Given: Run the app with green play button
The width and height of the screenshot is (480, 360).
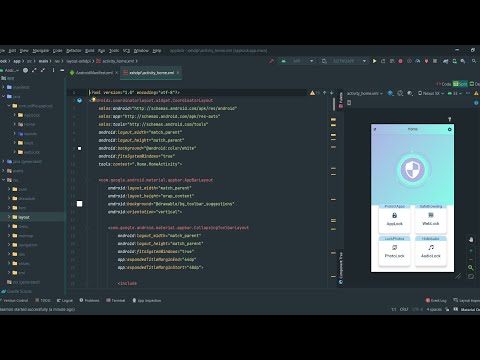Looking at the screenshot, I should click(x=374, y=61).
